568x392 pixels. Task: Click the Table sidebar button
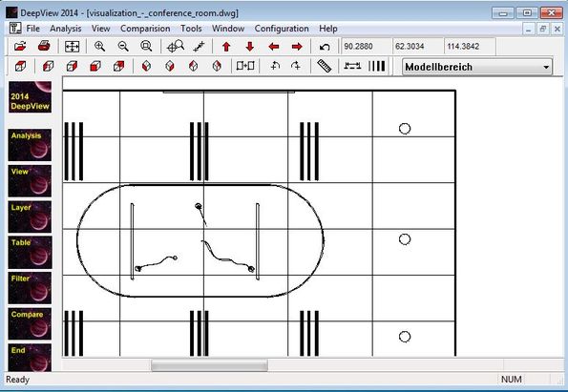tap(30, 253)
